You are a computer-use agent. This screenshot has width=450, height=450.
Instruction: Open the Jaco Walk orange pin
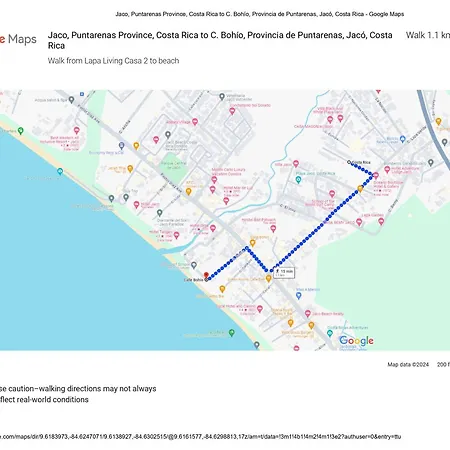tap(130, 169)
